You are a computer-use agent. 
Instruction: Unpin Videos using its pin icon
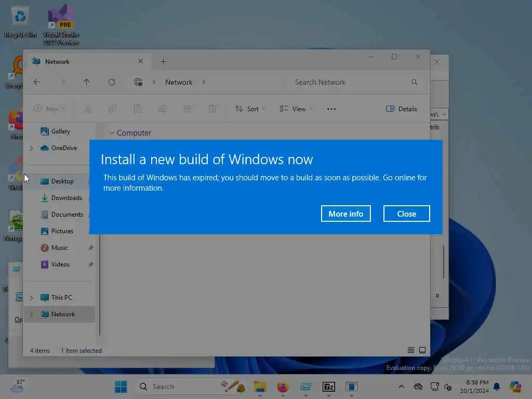pyautogui.click(x=90, y=264)
